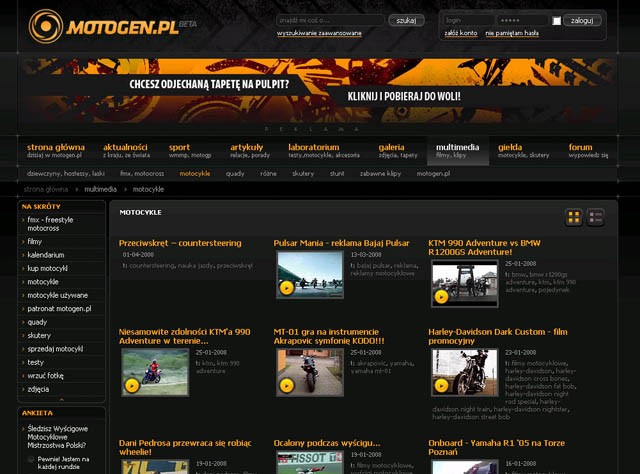Open the giełda tab
Image resolution: width=640 pixels, height=474 pixels.
coord(523,151)
